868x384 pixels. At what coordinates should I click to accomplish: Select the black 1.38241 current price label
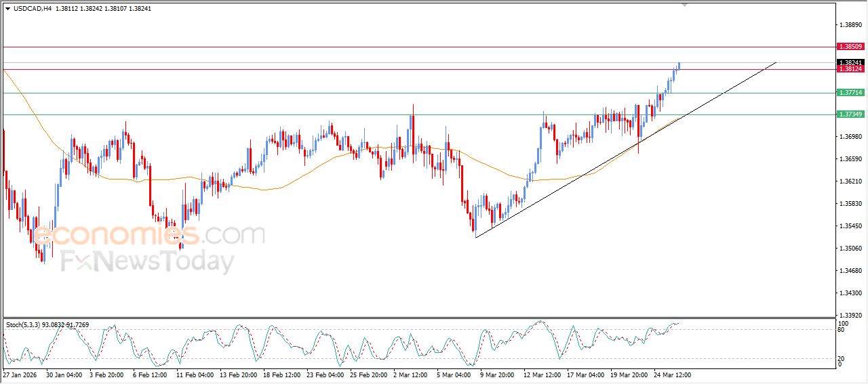tap(850, 62)
